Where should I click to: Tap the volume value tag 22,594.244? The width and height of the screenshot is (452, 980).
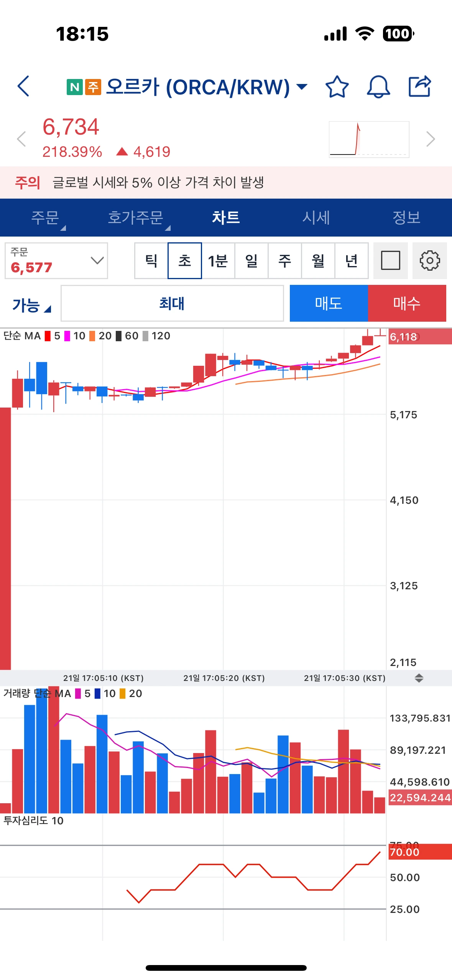pyautogui.click(x=420, y=797)
